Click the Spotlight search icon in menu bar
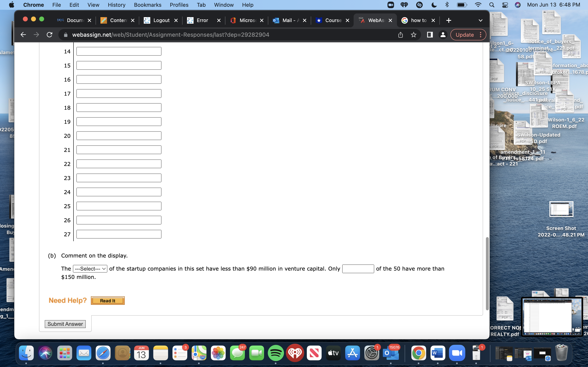This screenshot has width=588, height=367. point(492,5)
